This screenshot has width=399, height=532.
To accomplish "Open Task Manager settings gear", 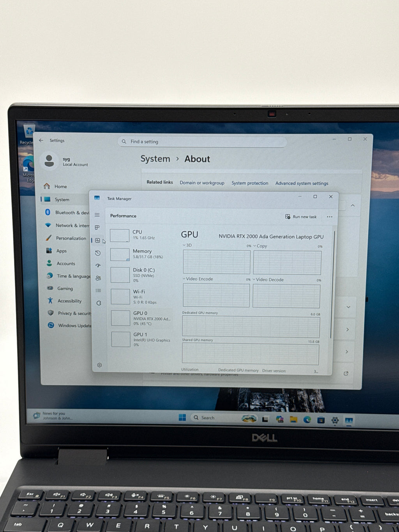I will coord(100,365).
